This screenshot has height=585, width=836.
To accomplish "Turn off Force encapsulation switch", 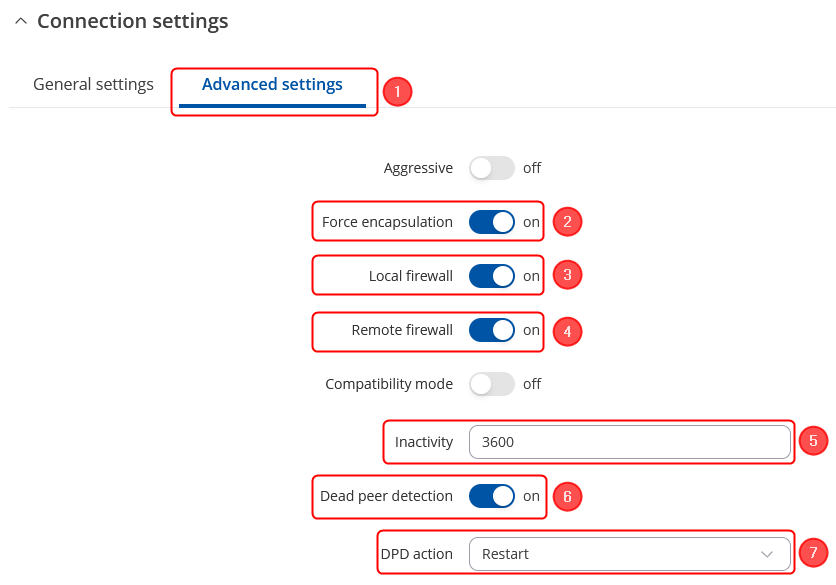I will point(491,222).
